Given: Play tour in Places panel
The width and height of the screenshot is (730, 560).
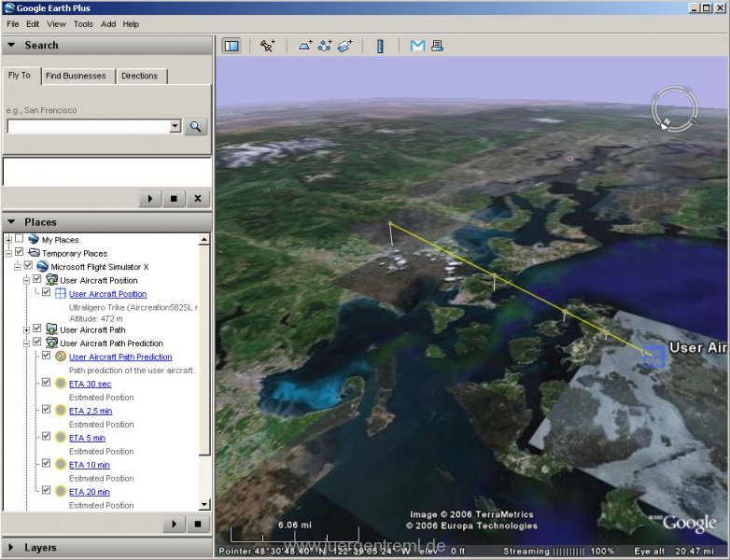Looking at the screenshot, I should pos(175,525).
